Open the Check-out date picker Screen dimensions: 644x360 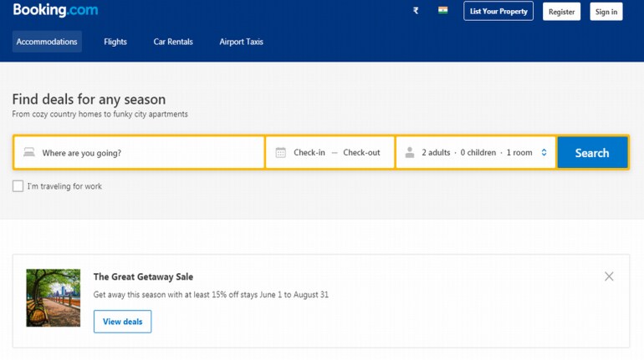tap(361, 153)
